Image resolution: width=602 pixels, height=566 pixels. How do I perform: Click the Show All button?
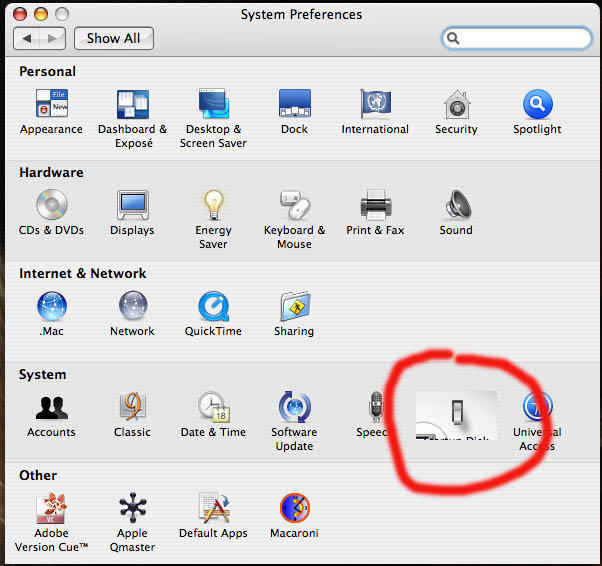tap(114, 38)
